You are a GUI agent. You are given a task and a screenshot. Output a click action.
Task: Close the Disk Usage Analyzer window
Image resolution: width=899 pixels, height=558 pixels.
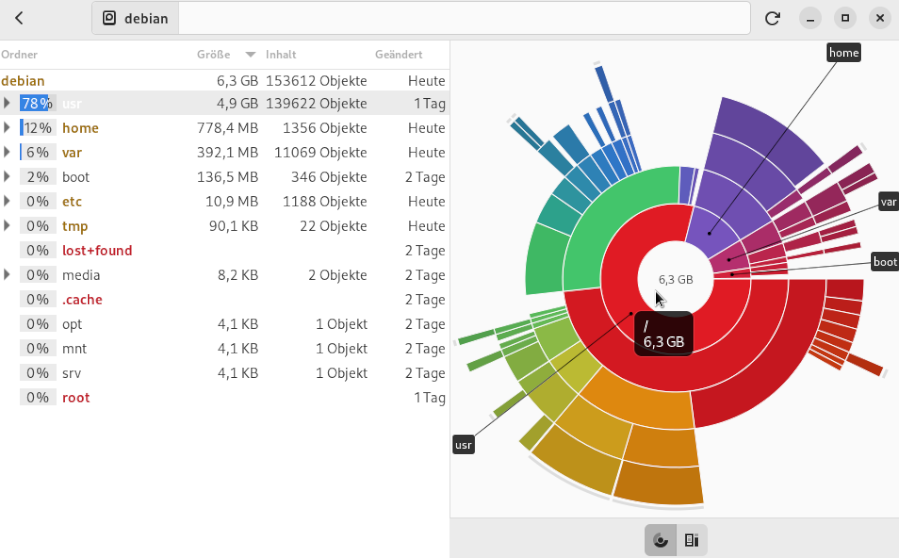(880, 18)
